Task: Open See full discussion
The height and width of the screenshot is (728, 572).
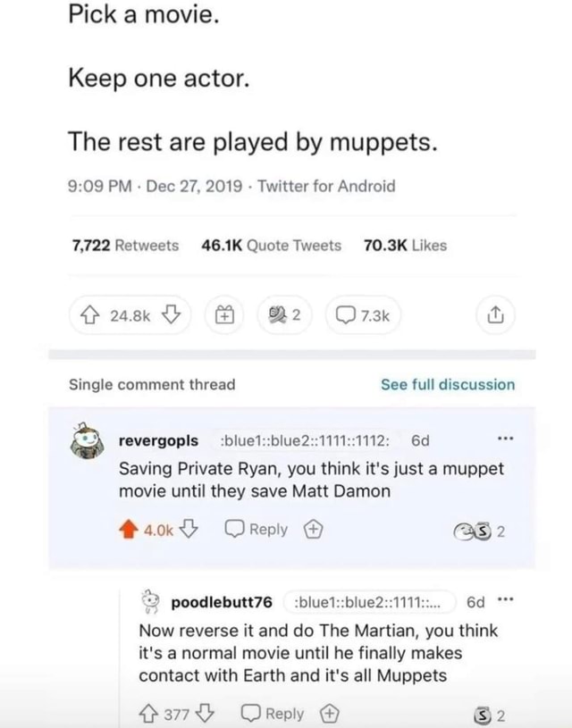Action: [x=447, y=384]
